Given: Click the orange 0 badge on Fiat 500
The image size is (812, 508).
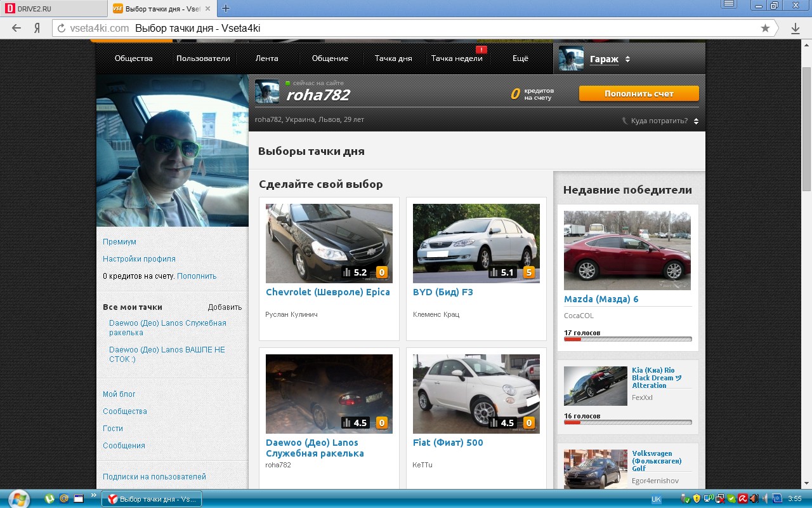Looking at the screenshot, I should 528,423.
